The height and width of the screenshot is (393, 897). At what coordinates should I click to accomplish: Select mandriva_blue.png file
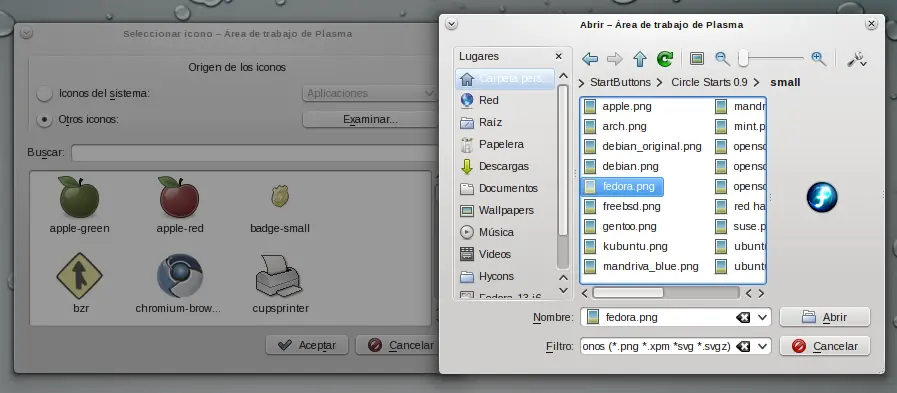(642, 267)
